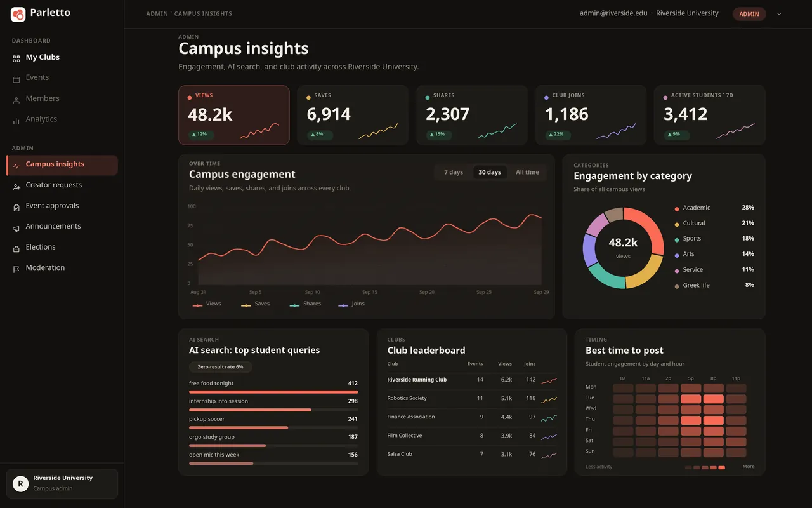
Task: Toggle Joins series in chart legend
Action: click(x=351, y=304)
